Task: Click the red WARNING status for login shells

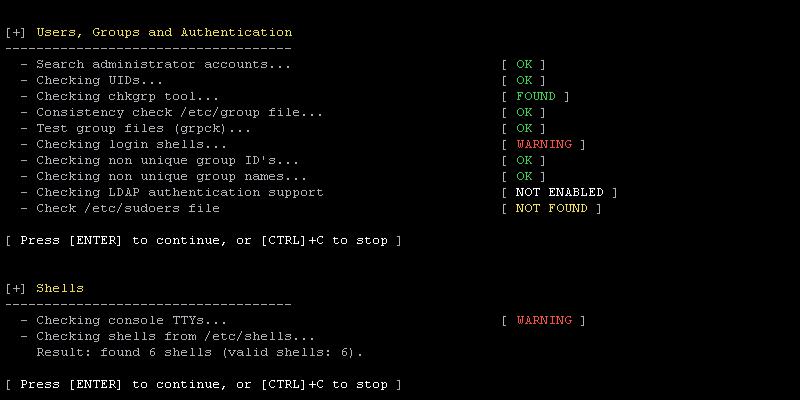Action: pyautogui.click(x=544, y=144)
